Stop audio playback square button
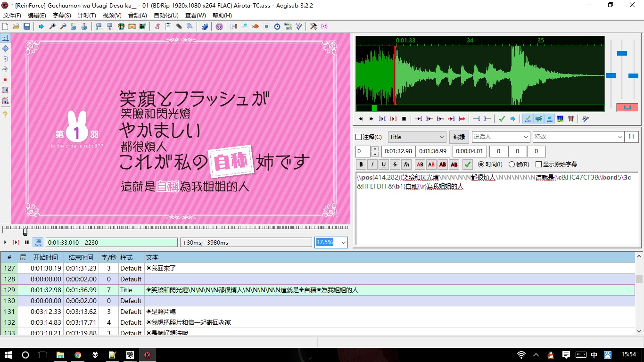The height and width of the screenshot is (362, 644). [404, 119]
